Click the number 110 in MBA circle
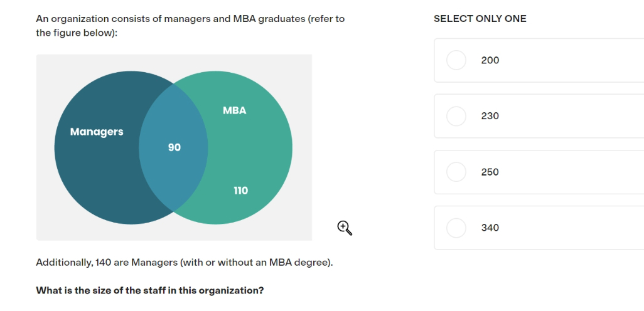644x311 pixels. pyautogui.click(x=240, y=191)
